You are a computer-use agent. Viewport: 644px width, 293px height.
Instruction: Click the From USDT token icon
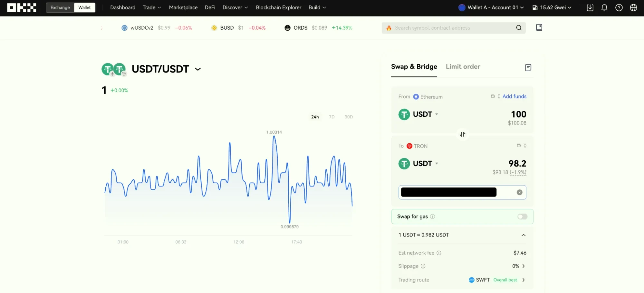click(x=404, y=115)
